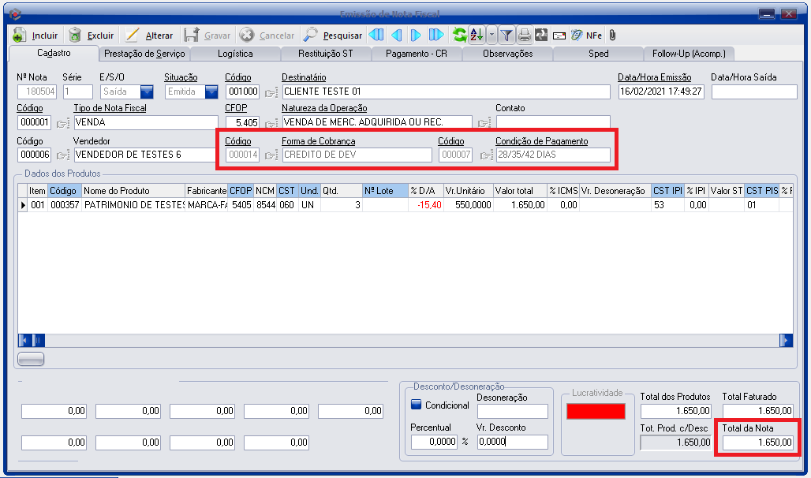Screen dimensions: 811x478
Task: Go to previous record arrow icon
Action: pos(397,35)
